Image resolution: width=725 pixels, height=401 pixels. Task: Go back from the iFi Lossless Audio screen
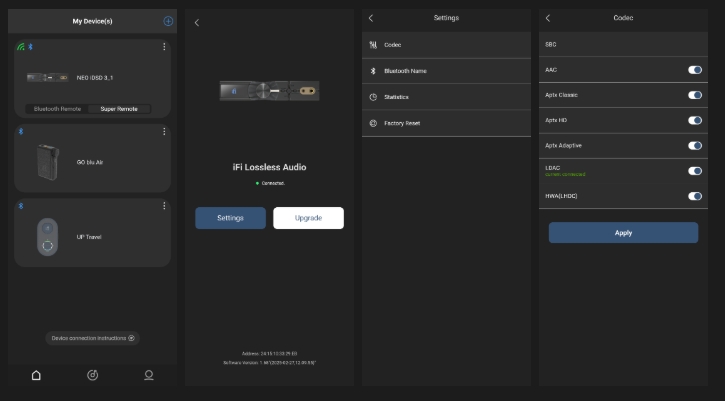point(196,22)
